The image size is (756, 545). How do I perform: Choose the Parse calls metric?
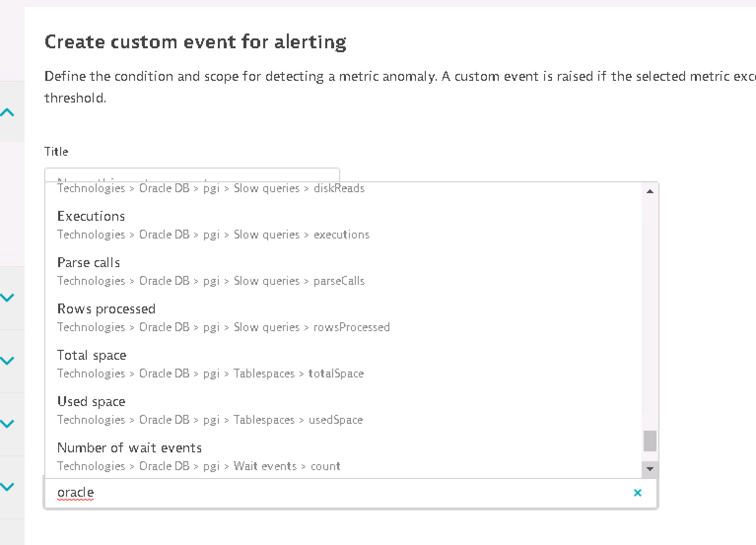(x=89, y=263)
